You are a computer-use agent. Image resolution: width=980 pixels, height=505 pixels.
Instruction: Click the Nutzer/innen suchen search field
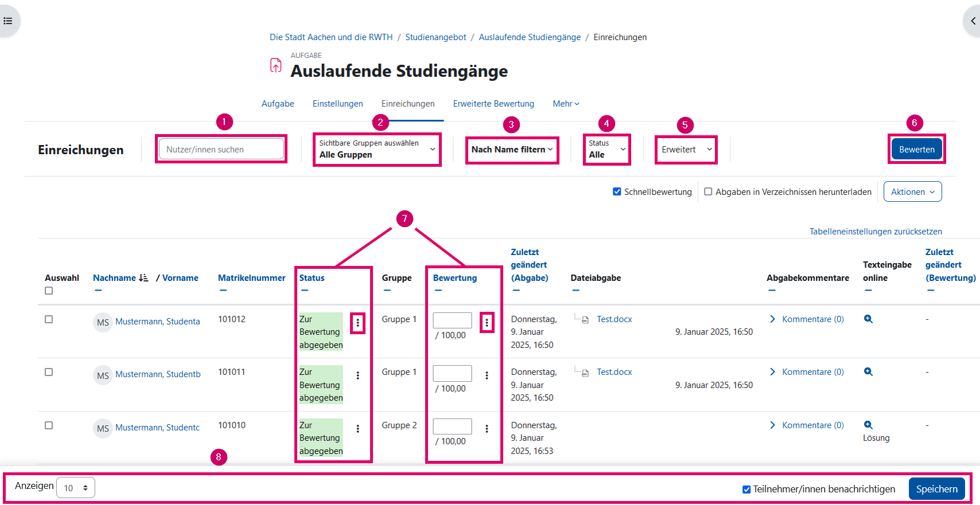[x=221, y=149]
